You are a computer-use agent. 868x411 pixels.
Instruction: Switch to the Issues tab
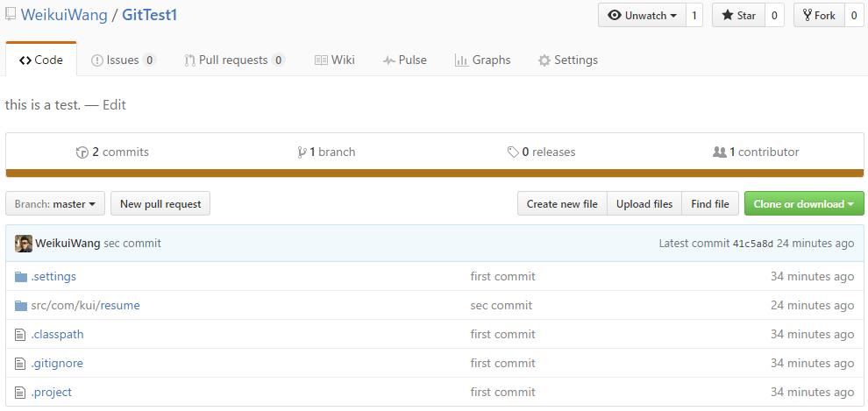tap(124, 60)
